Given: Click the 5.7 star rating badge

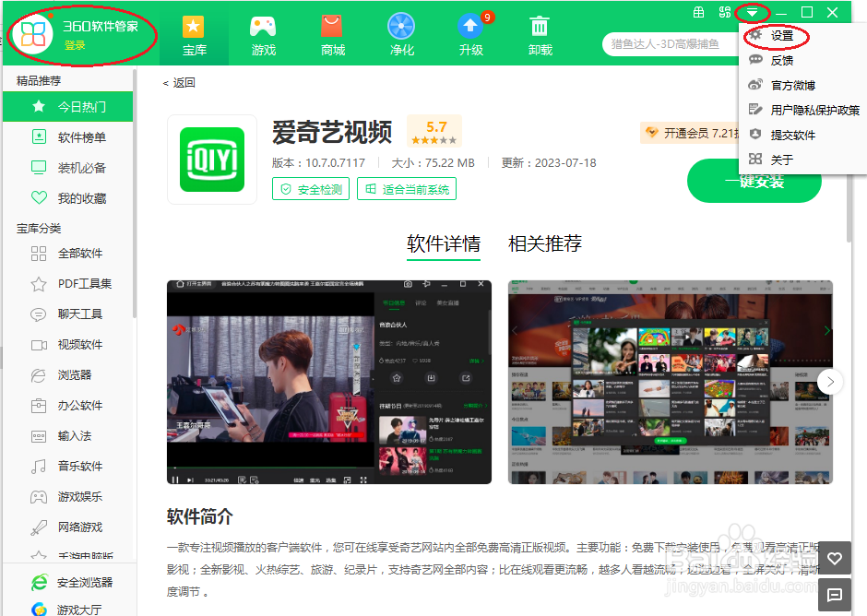Looking at the screenshot, I should [x=434, y=132].
